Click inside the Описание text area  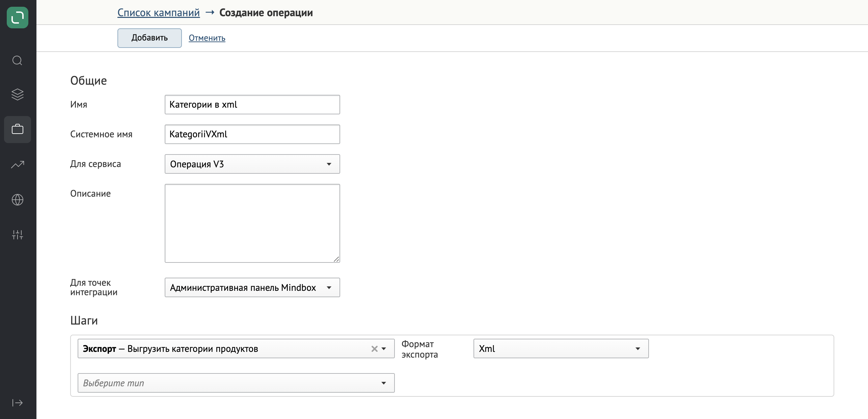[x=252, y=223]
